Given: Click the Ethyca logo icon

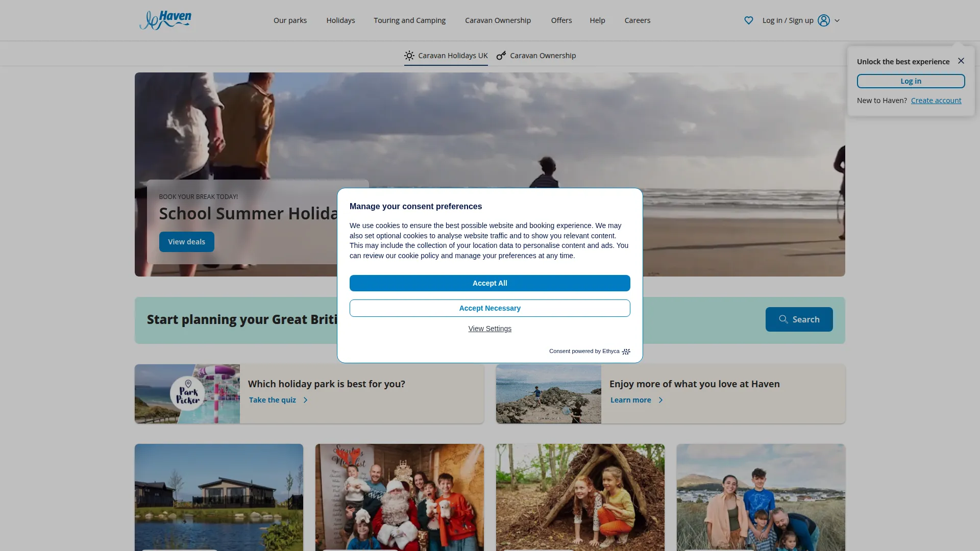Looking at the screenshot, I should (626, 352).
